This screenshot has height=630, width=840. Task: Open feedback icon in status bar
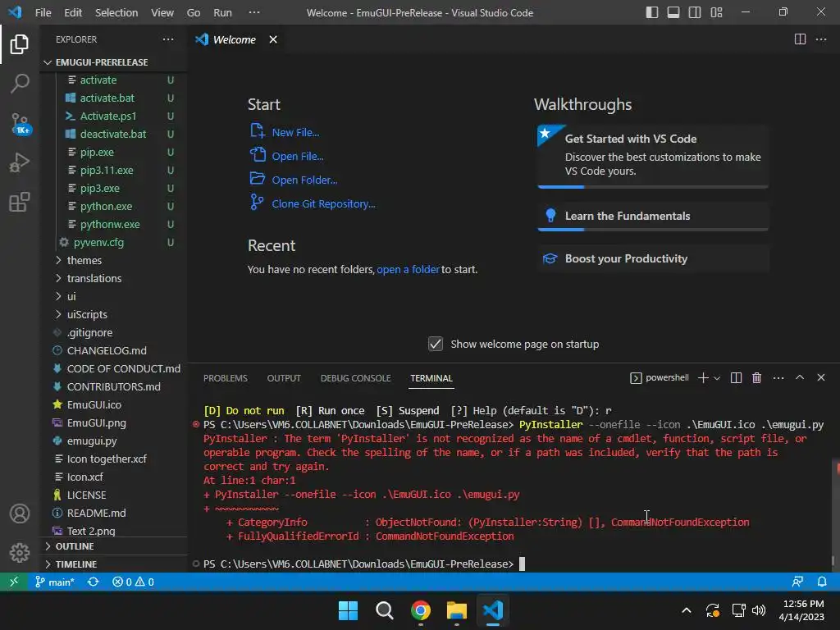click(797, 582)
